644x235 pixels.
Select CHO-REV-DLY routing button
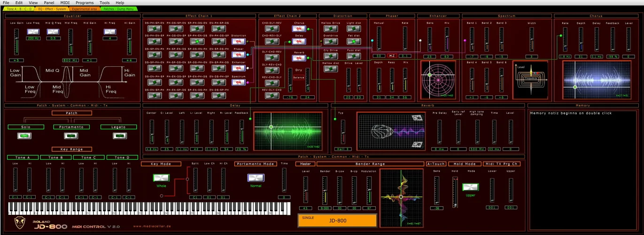coord(272,42)
